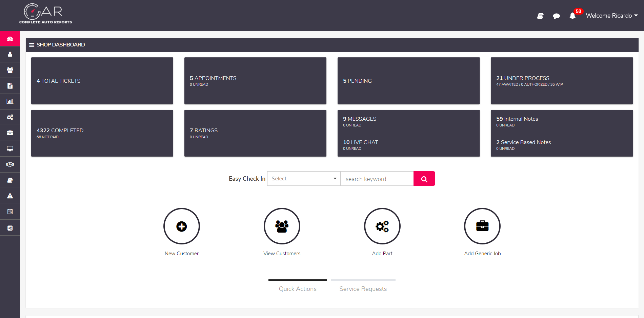
Task: Click the New Customer text label
Action: pos(182,254)
